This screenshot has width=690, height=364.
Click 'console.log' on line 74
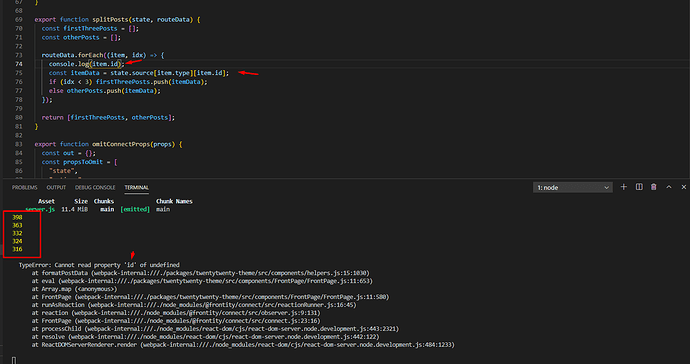pos(69,64)
